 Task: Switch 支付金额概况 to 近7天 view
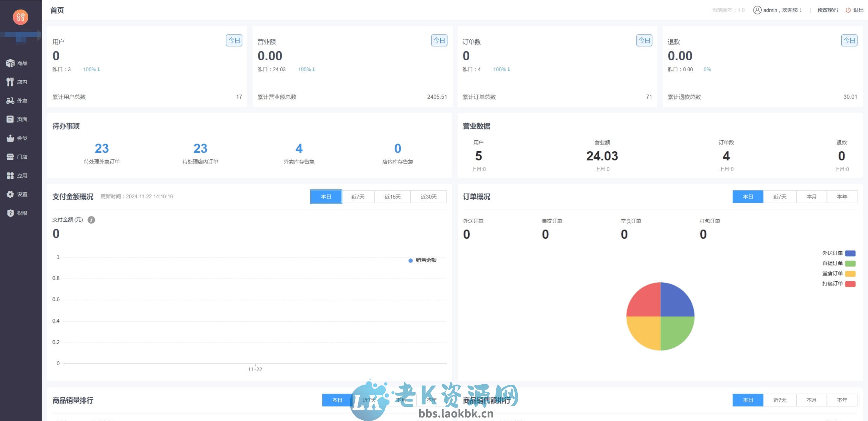click(358, 196)
